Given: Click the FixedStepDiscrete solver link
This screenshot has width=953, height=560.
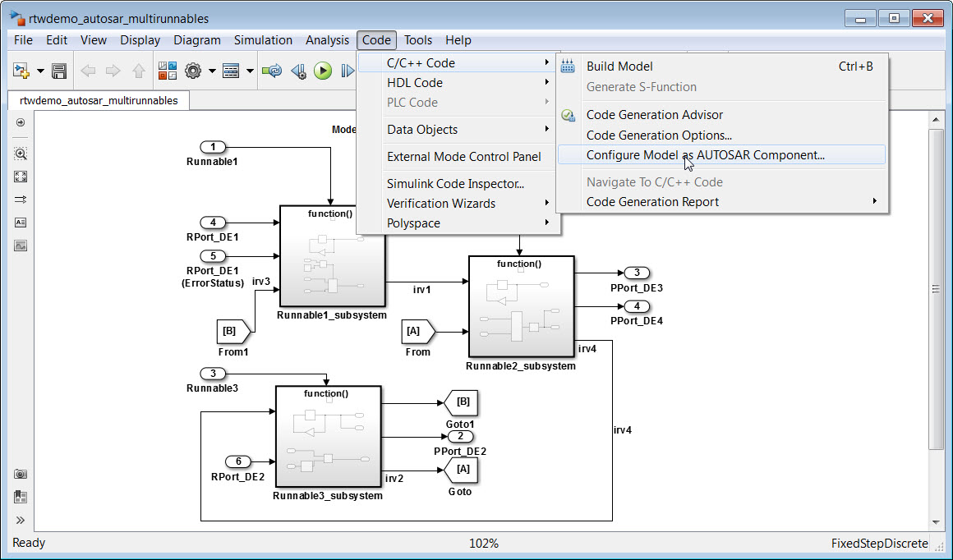Looking at the screenshot, I should point(879,544).
